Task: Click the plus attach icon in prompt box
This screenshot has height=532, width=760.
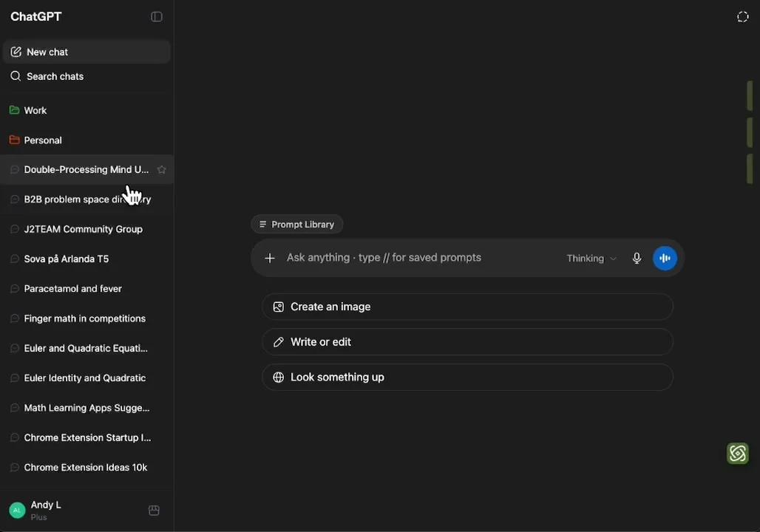Action: pyautogui.click(x=270, y=259)
